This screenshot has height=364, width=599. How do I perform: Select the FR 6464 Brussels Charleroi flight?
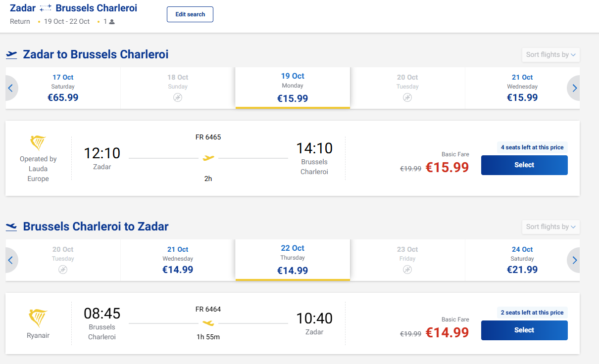point(524,330)
